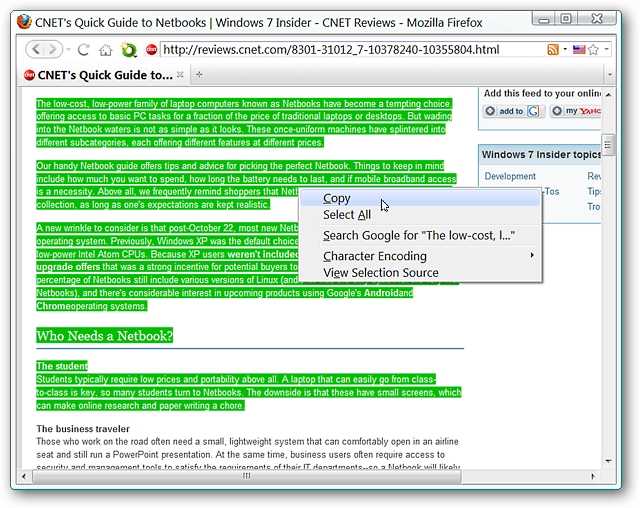
Task: Open a new tab with plus button
Action: 199,74
